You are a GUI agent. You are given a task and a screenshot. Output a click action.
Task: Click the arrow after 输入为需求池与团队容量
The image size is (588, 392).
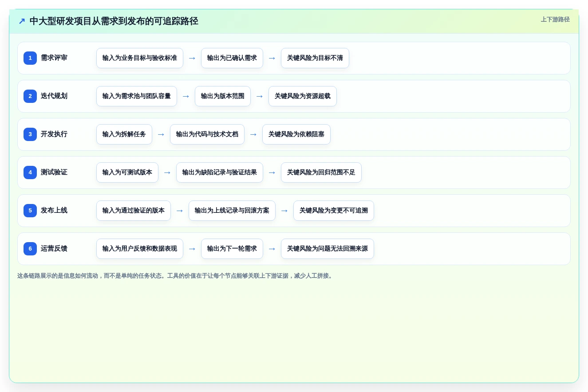[x=186, y=96]
